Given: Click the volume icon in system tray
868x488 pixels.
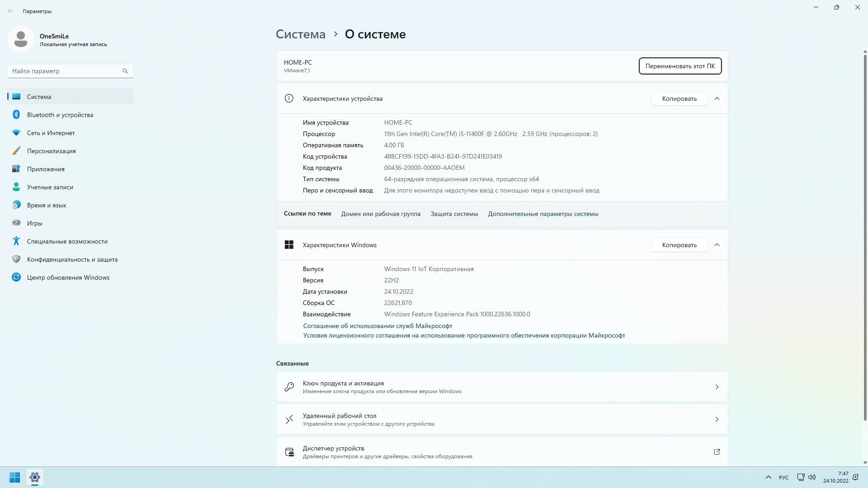Looking at the screenshot, I should [812, 477].
